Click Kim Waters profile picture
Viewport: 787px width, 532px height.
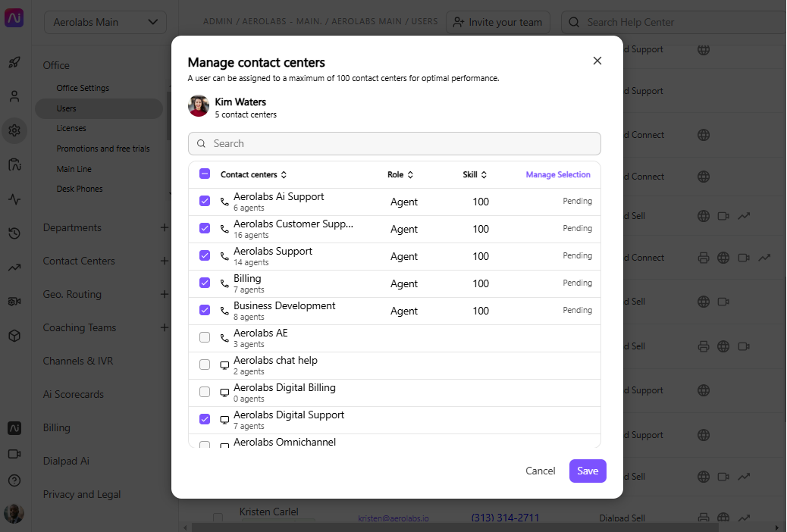click(199, 106)
